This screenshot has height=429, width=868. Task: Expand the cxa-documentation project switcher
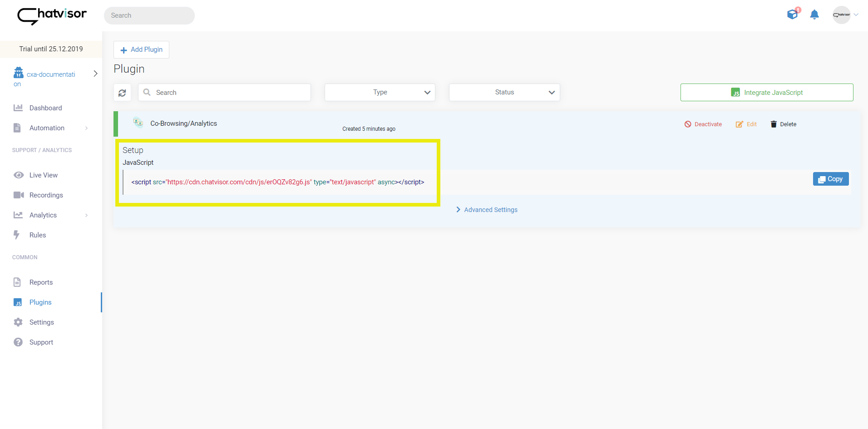(95, 74)
